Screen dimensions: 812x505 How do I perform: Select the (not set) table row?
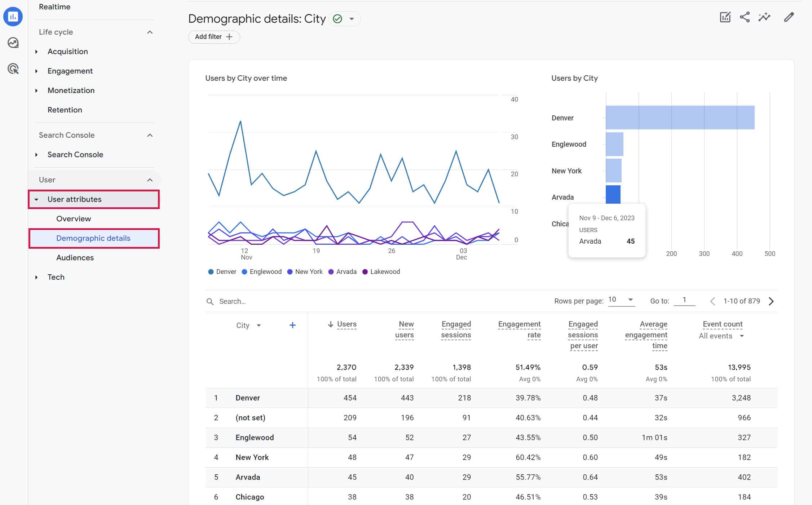[x=491, y=418]
